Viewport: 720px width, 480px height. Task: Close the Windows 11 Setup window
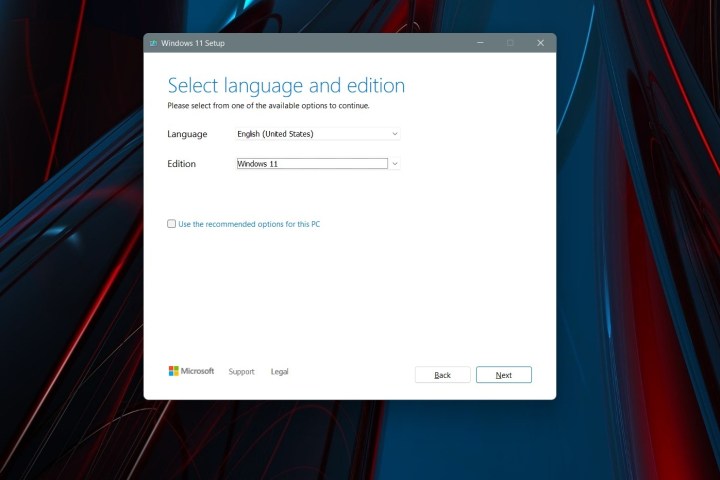point(540,43)
